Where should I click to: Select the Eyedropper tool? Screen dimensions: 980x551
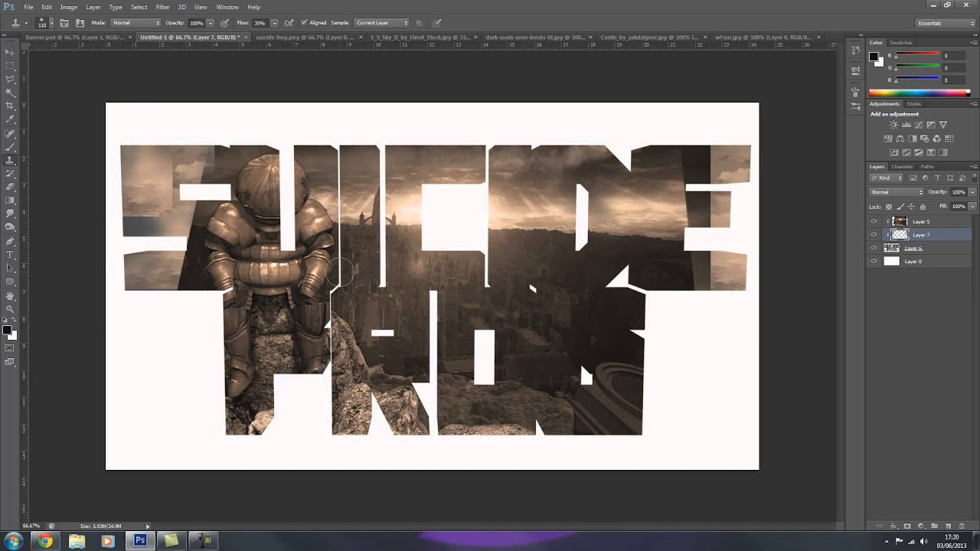(10, 119)
